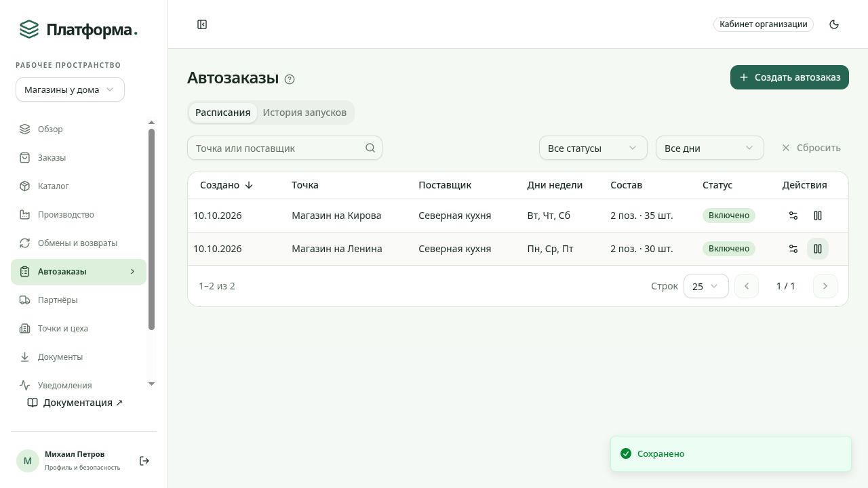868x488 pixels.
Task: Open Михаил Петров profile
Action: coord(74,460)
